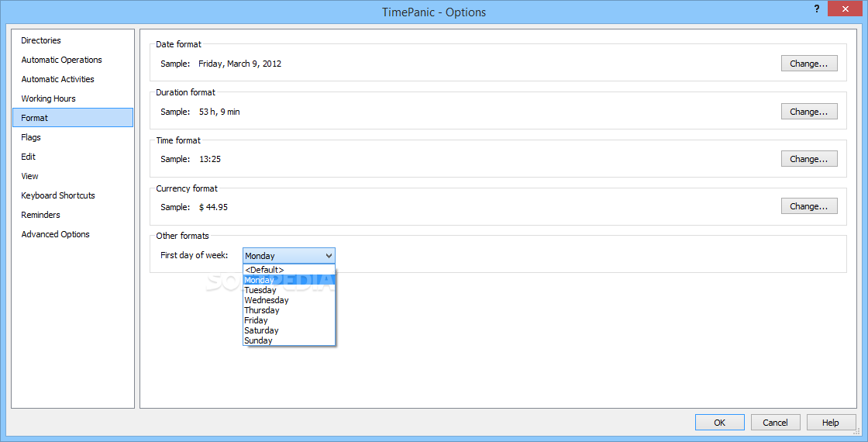Select Wednesday from the list
Screen dimensions: 868x442
click(289, 300)
